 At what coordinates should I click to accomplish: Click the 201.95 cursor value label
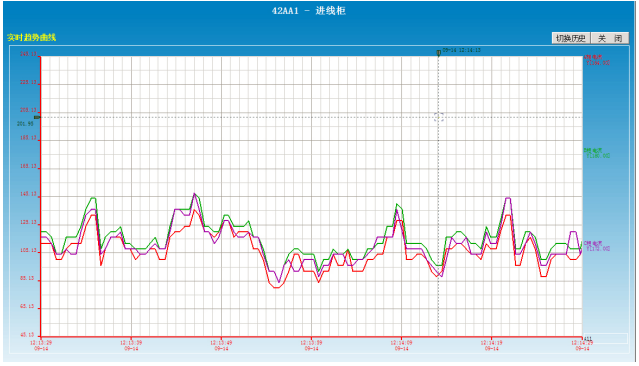(25, 123)
